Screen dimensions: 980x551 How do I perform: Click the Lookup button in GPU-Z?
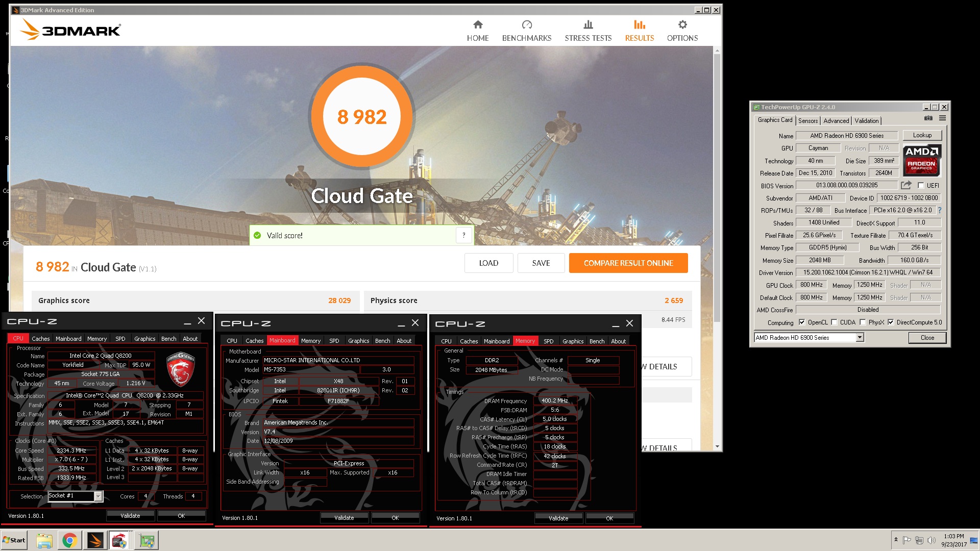click(x=922, y=135)
